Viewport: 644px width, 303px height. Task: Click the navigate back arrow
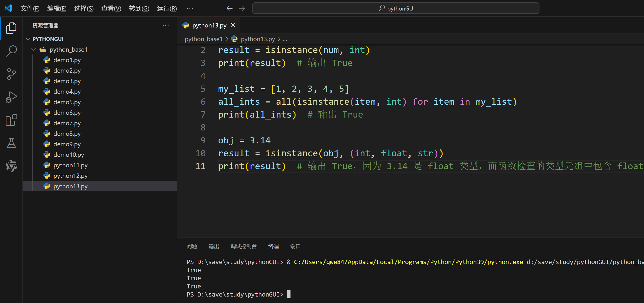click(x=229, y=9)
